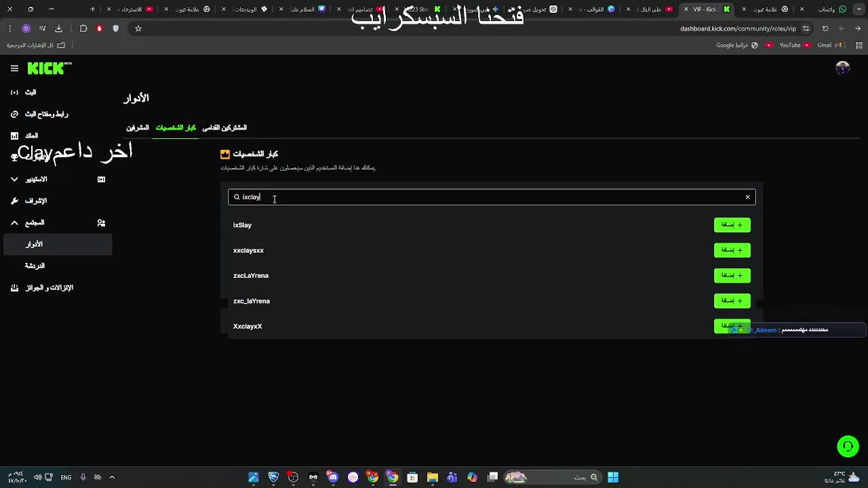
Task: Show hidden system tray icons chevron
Action: click(x=112, y=477)
